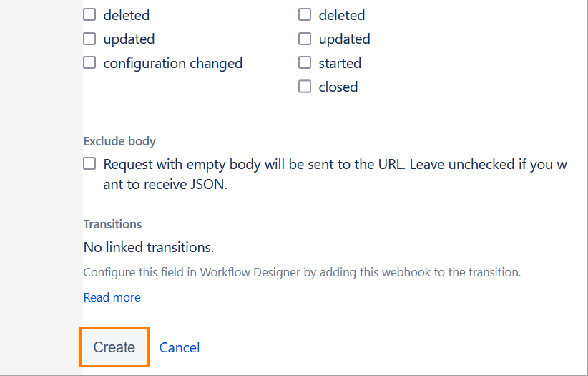Enable the configuration changed checkbox
This screenshot has width=588, height=376.
[89, 63]
